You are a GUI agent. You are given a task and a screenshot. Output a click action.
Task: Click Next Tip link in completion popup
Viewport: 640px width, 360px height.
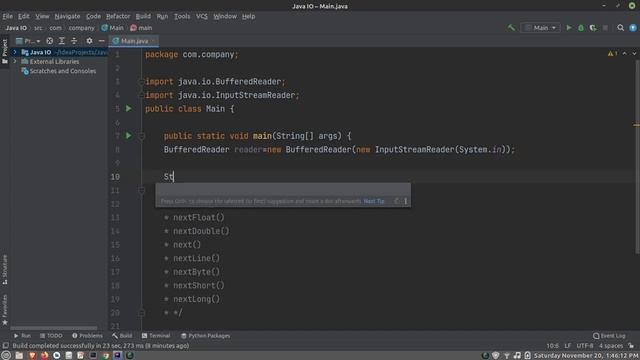[x=374, y=201]
